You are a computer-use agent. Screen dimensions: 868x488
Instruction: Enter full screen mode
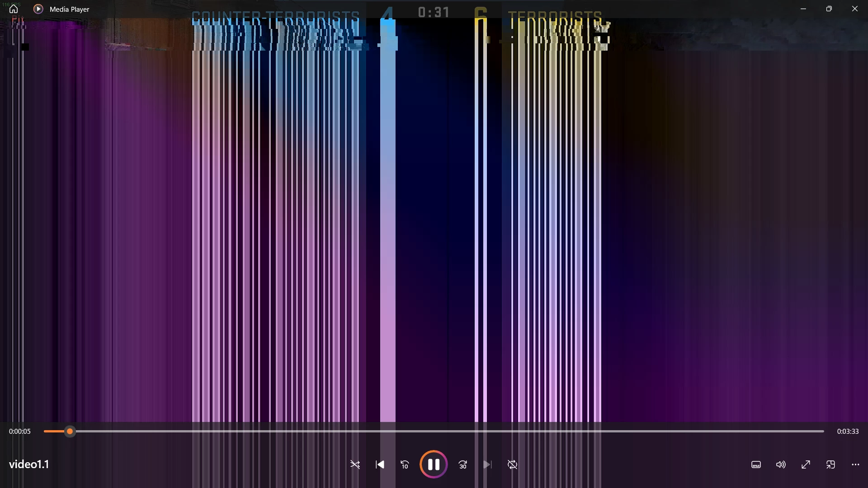click(806, 465)
